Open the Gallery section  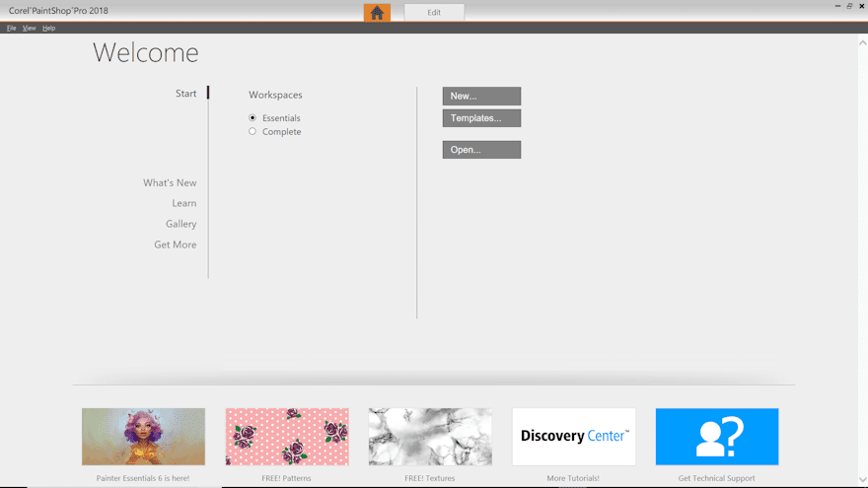click(x=181, y=224)
